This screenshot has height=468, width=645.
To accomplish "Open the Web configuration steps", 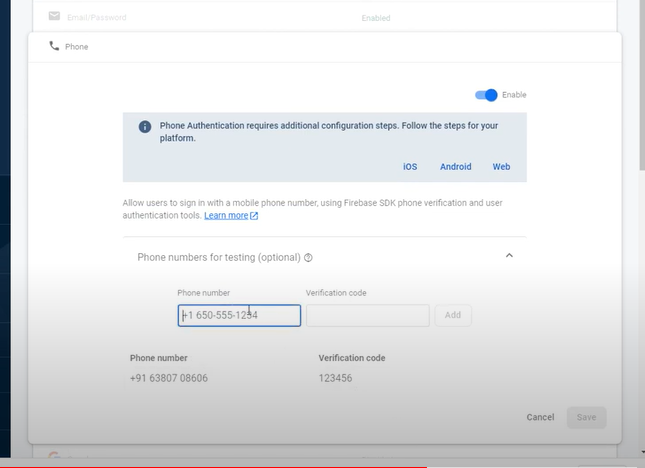I will click(x=501, y=167).
